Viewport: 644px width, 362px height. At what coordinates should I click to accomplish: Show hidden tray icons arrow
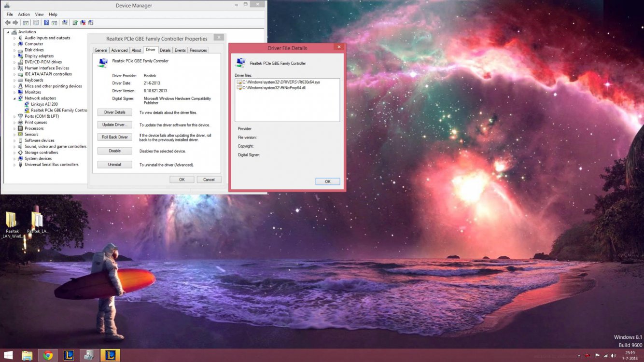[579, 356]
